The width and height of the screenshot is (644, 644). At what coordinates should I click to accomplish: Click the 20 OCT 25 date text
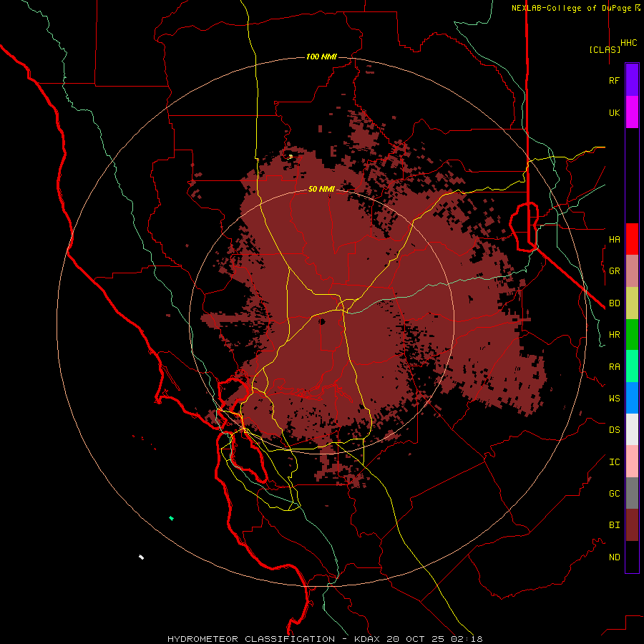[x=416, y=639]
